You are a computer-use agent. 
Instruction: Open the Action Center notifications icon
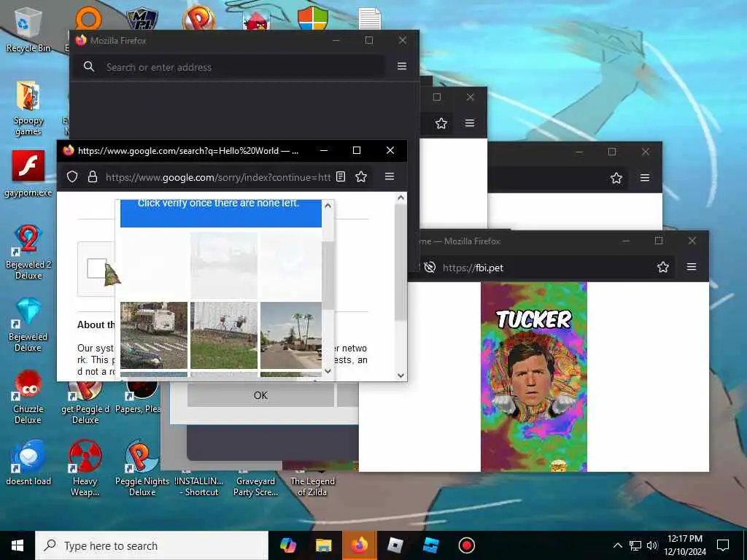coord(723,545)
